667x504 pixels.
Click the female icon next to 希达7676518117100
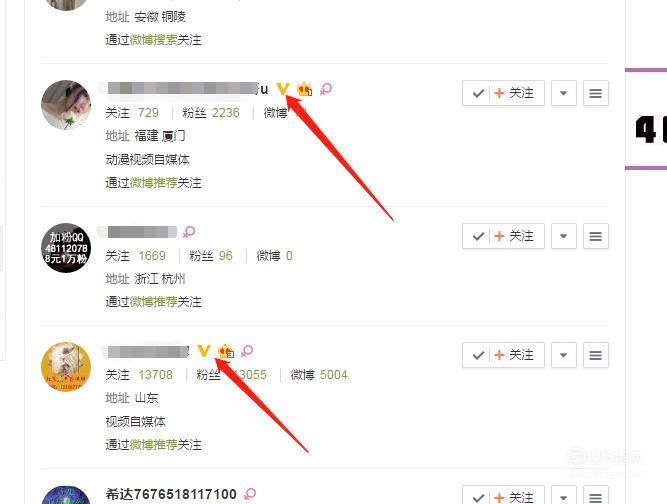[x=250, y=494]
